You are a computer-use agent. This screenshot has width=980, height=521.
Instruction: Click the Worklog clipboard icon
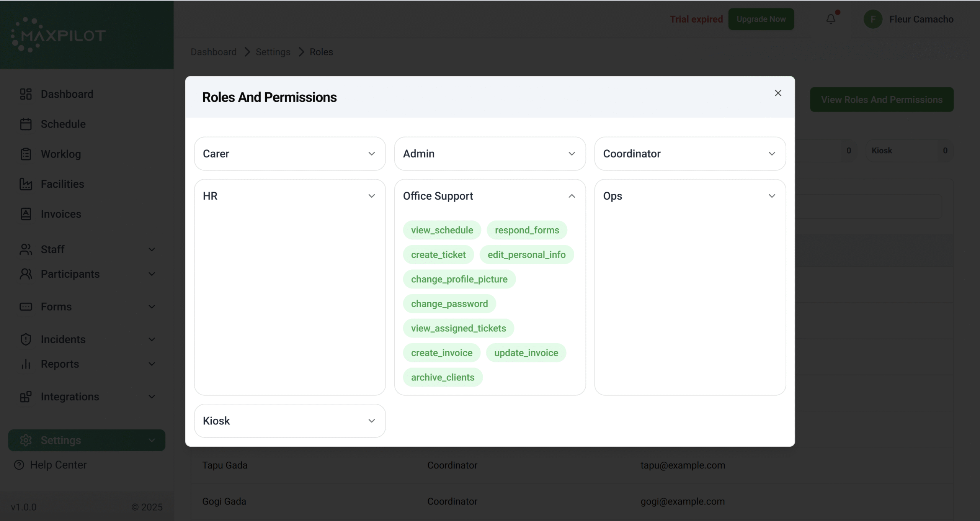[x=26, y=154]
